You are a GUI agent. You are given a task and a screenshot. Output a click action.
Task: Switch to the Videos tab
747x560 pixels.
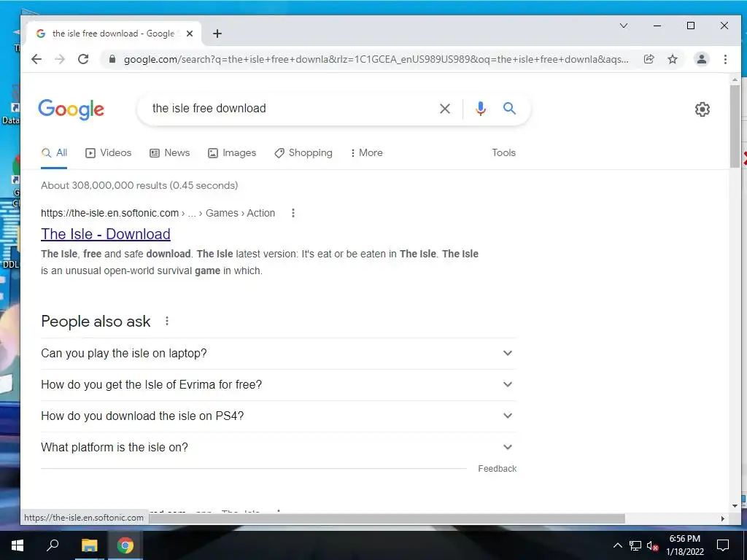pyautogui.click(x=108, y=153)
